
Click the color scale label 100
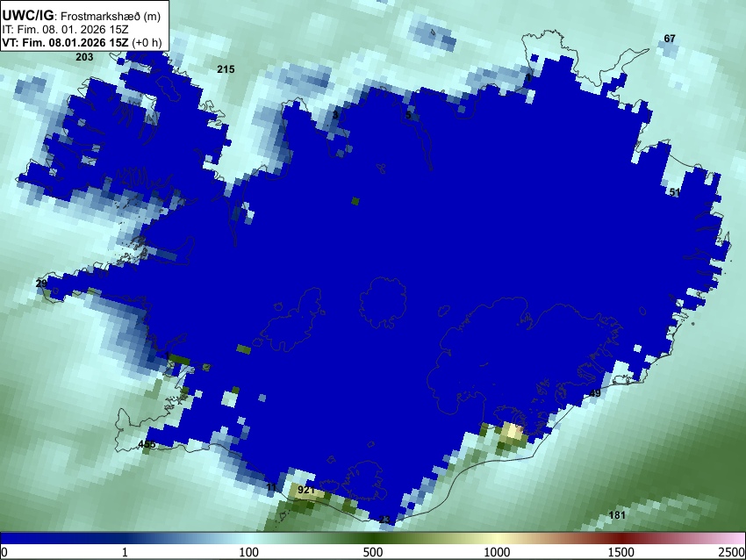[x=248, y=552]
